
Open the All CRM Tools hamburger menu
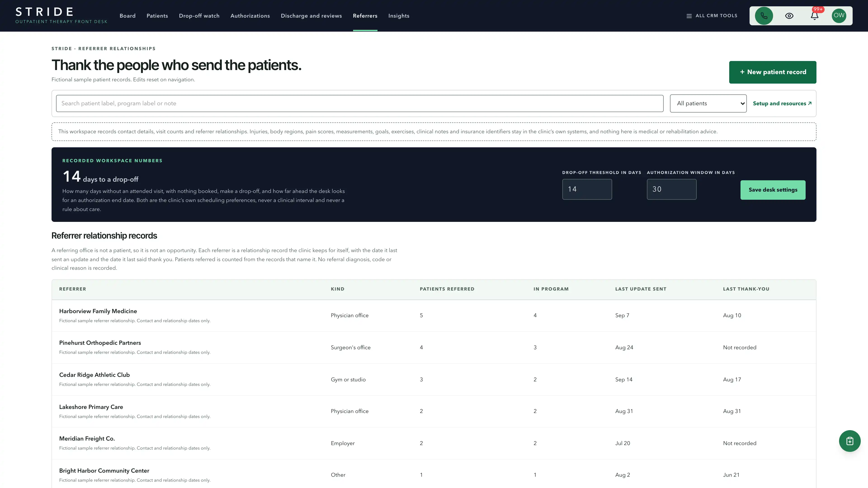pyautogui.click(x=712, y=16)
